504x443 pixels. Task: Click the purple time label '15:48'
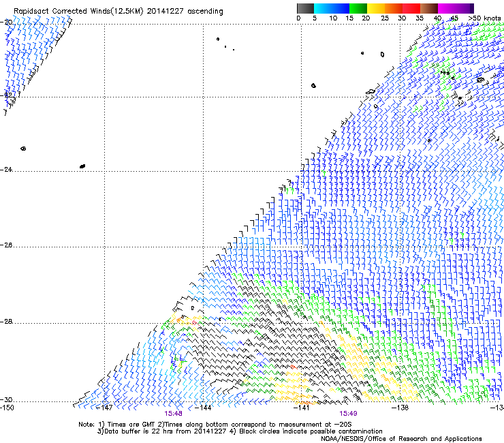pos(173,414)
